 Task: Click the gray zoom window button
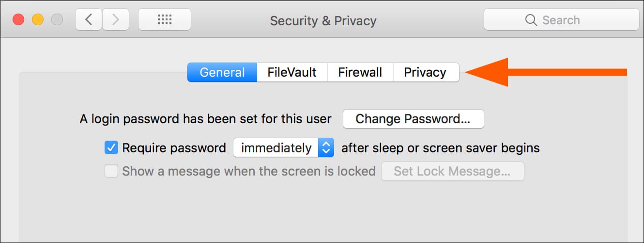point(57,20)
